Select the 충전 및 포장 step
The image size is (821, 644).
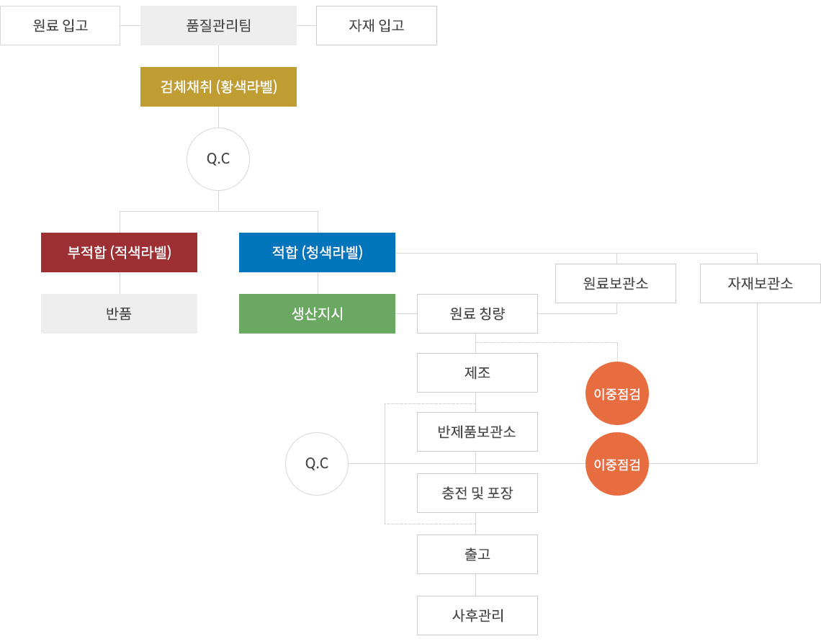tap(477, 493)
